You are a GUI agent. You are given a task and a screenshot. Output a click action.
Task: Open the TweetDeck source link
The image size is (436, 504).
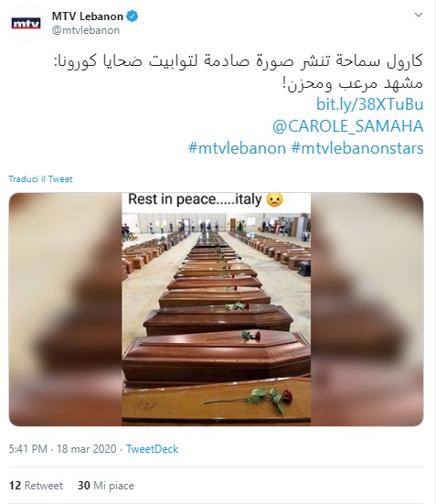152,449
